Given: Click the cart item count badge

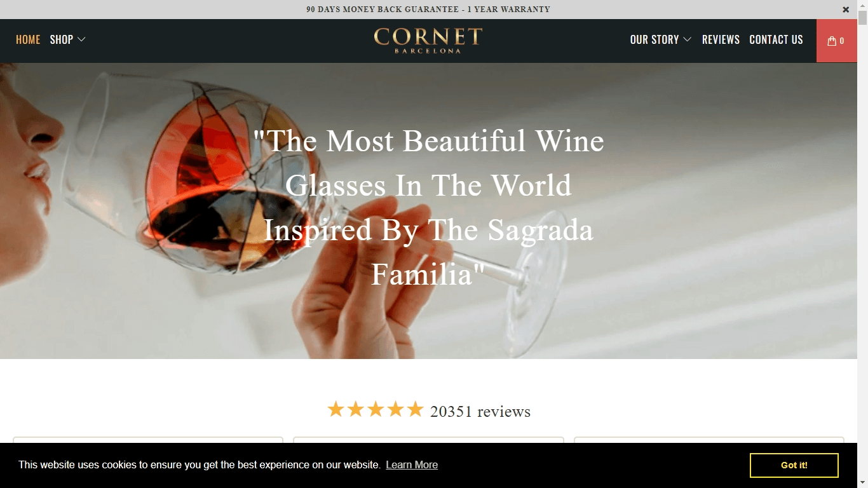Looking at the screenshot, I should [842, 41].
